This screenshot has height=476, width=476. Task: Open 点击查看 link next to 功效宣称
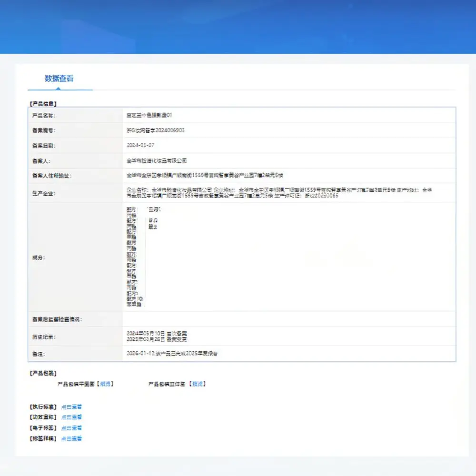pos(71,417)
